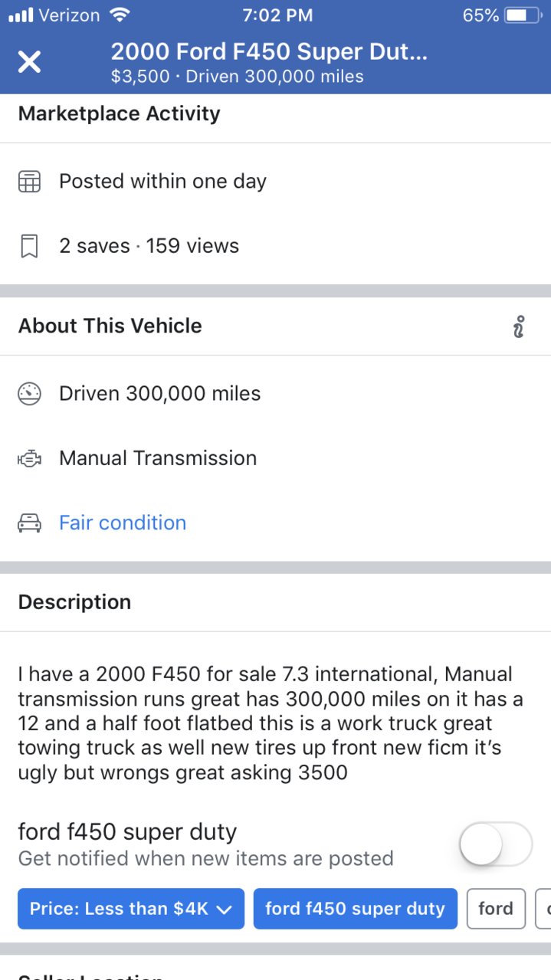Tap the odometer gauge icon
The width and height of the screenshot is (551, 980).
(x=29, y=394)
